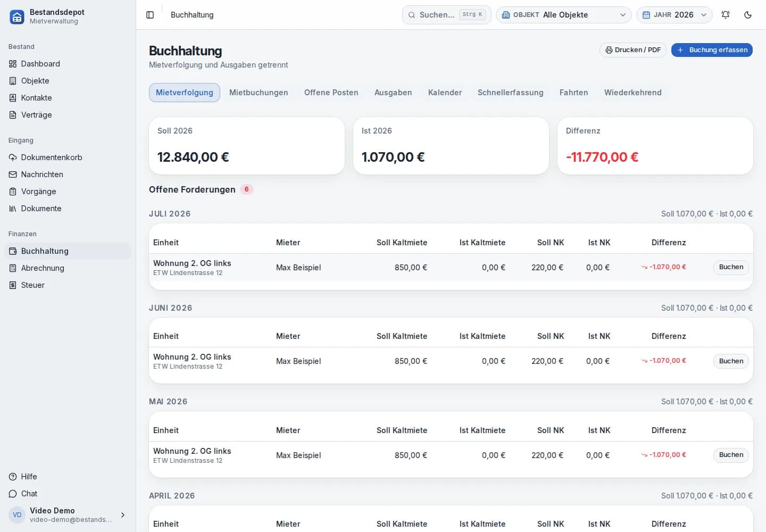Screen dimensions: 766x532
Task: Click the JULI 2026 month heading
Action: pos(170,214)
